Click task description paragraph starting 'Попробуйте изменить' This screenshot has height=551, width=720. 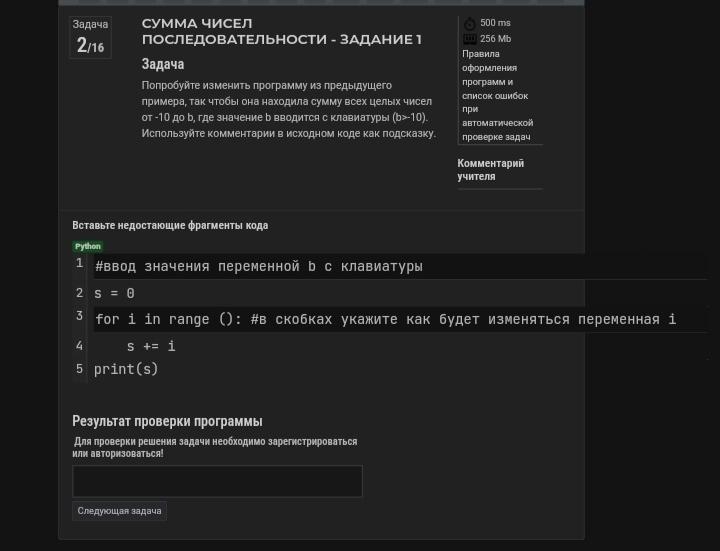(x=288, y=109)
